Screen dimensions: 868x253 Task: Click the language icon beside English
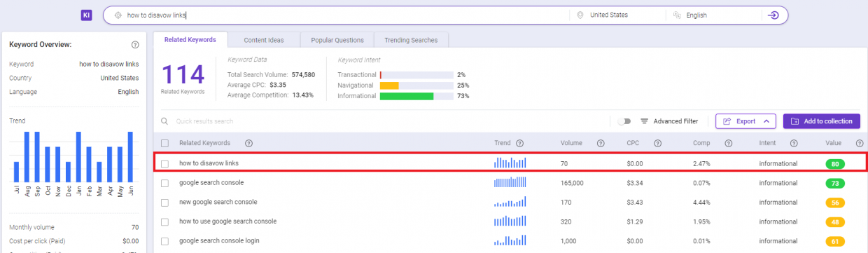[677, 15]
